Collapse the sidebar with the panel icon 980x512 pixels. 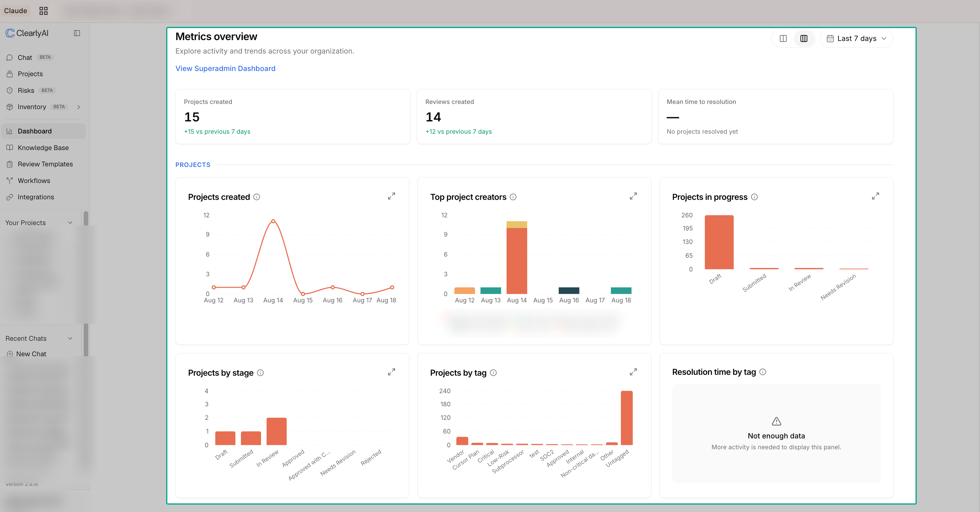[x=77, y=33]
